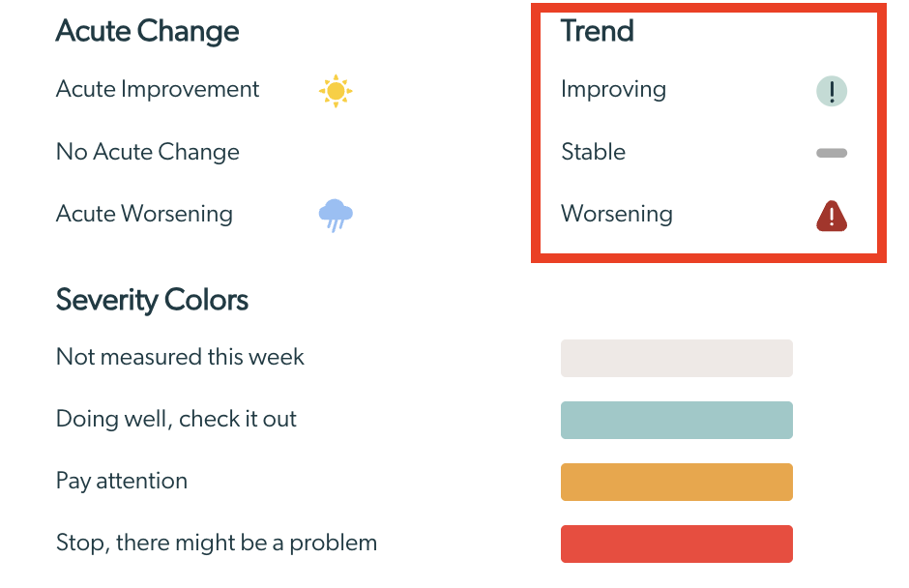Click the Trend heading

(597, 31)
